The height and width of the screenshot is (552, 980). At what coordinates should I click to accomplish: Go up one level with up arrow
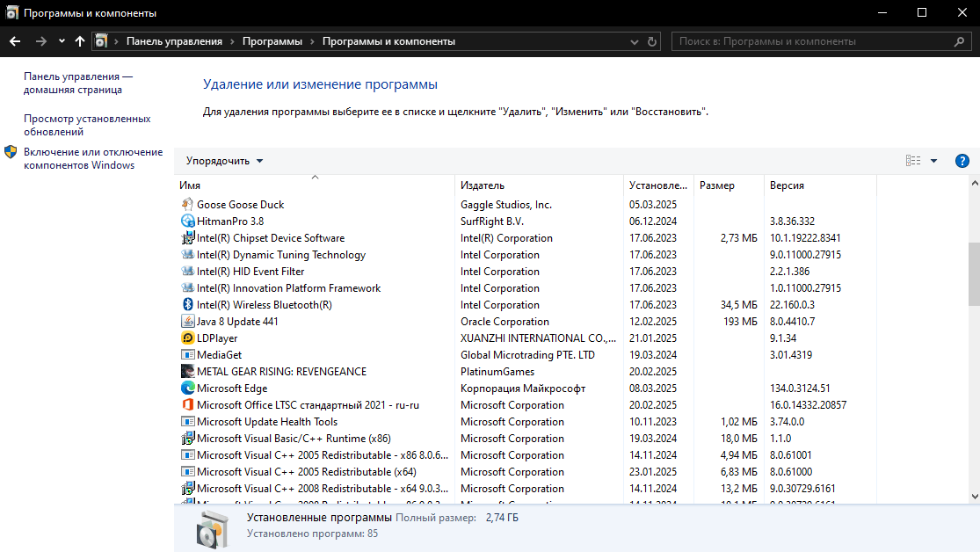79,41
